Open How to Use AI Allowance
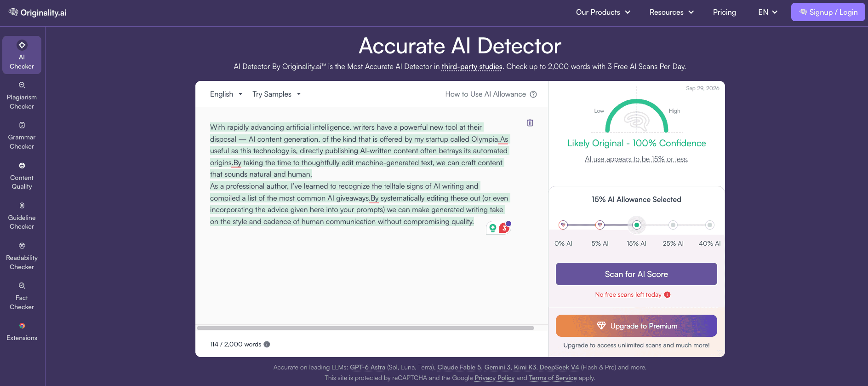This screenshot has height=386, width=868. pyautogui.click(x=485, y=94)
